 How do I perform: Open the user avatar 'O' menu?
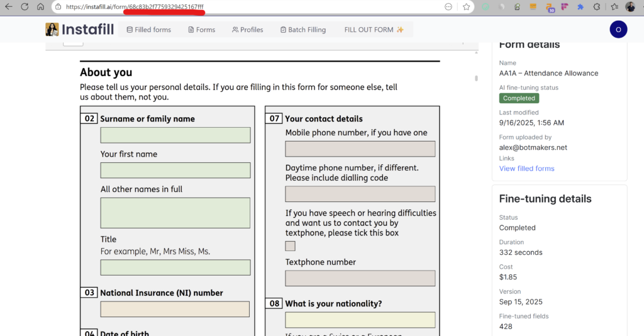[618, 30]
